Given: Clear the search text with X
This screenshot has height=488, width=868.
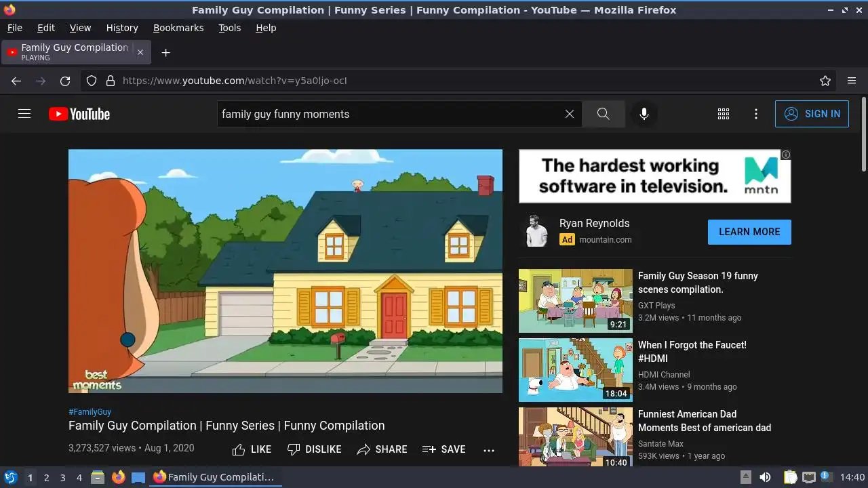Looking at the screenshot, I should [570, 114].
